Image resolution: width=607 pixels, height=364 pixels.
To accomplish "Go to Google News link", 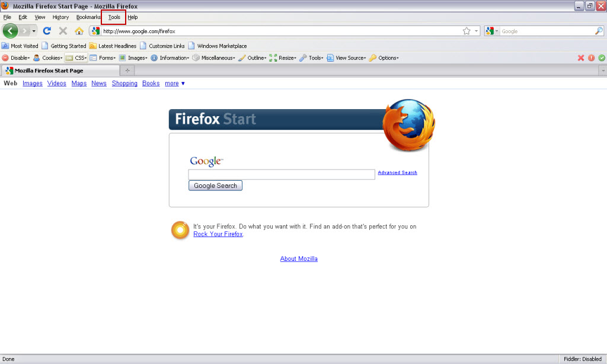I will pyautogui.click(x=99, y=83).
